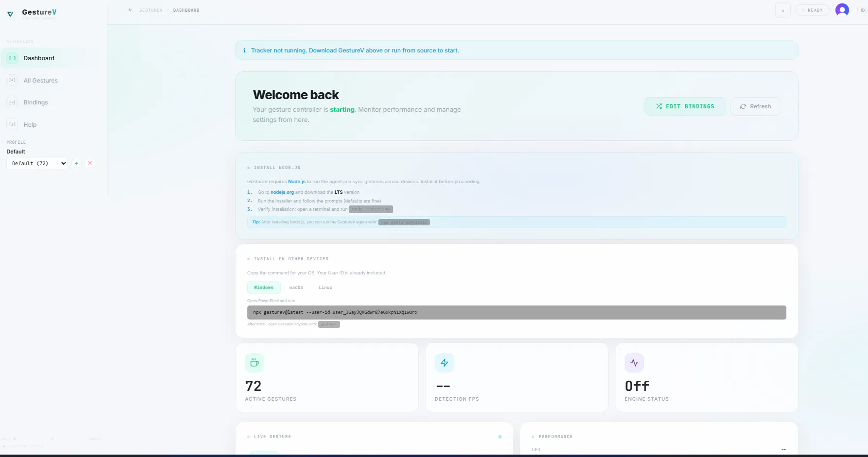Open the Dashboard page from the sidebar
The image size is (868, 457).
click(x=53, y=58)
